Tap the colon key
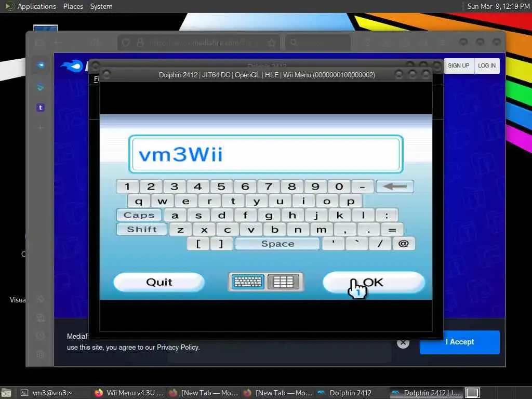Screen dimensions: 532x399 point(387,215)
